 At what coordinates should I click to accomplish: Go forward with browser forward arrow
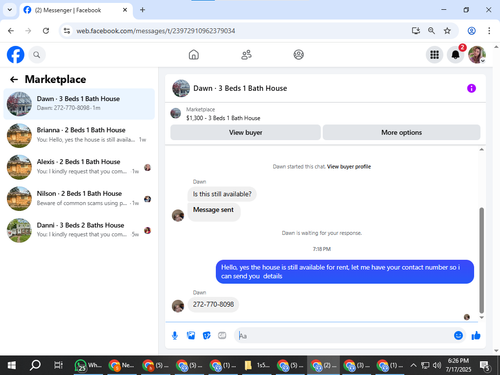[x=28, y=31]
